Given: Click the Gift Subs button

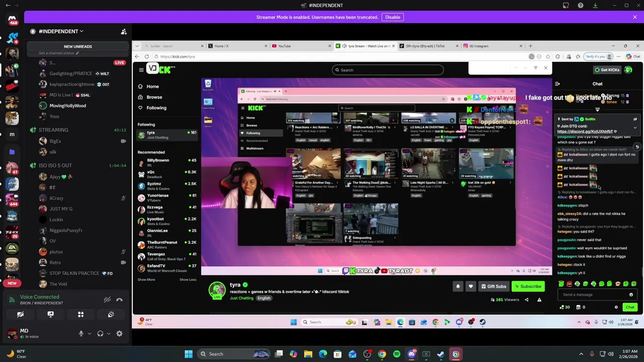Looking at the screenshot, I should click(493, 287).
